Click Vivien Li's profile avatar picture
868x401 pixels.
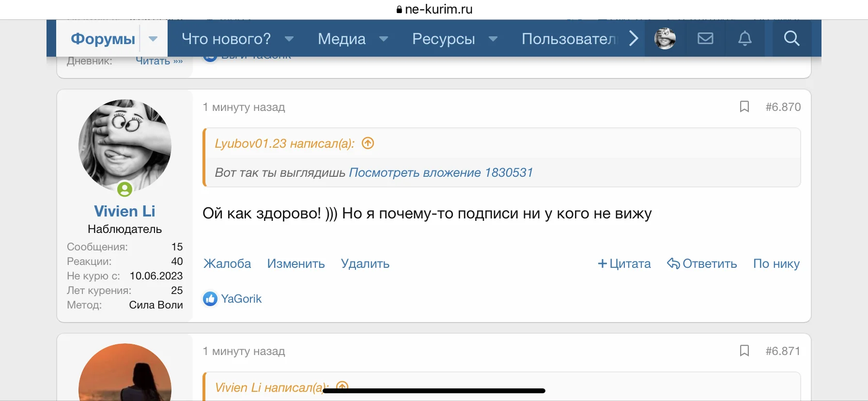(x=125, y=146)
